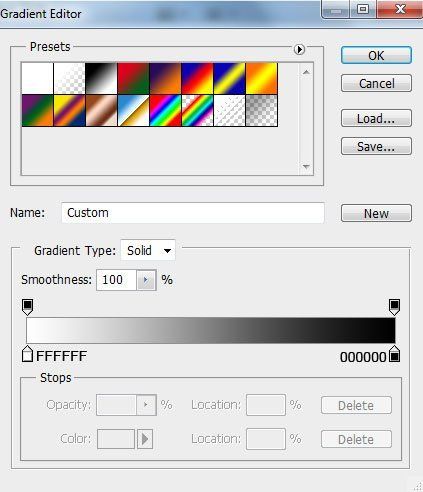Choose the foreground-to-transparent gradient preset
This screenshot has width=423, height=492.
pos(69,78)
